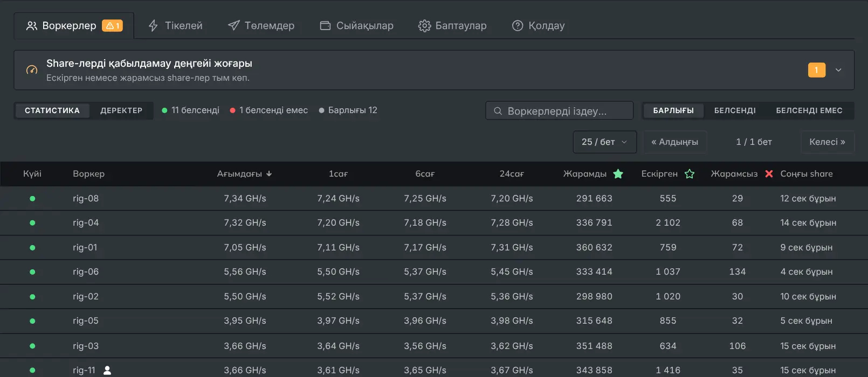Click the 7,34 GH/s current hashrate value
Viewport: 868px width, 377px height.
[245, 199]
